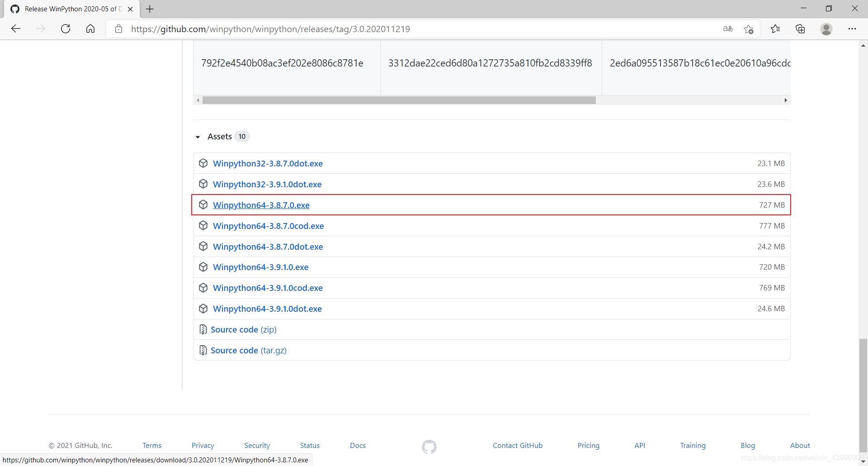Click zip file icon beside Source code (zip)
The width and height of the screenshot is (868, 466).
(x=203, y=329)
